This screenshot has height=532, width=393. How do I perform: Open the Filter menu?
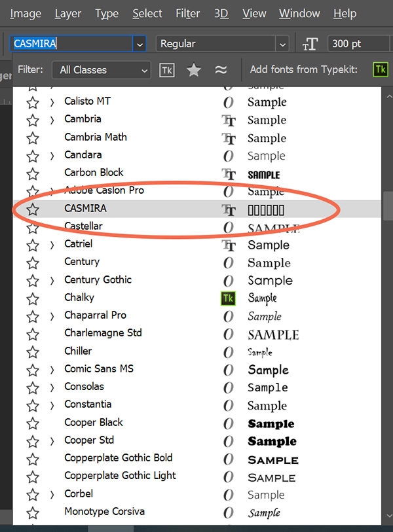tap(187, 14)
